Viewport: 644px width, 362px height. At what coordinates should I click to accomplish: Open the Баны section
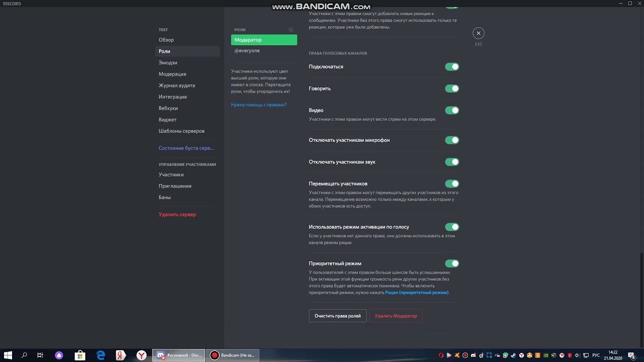pos(187,197)
